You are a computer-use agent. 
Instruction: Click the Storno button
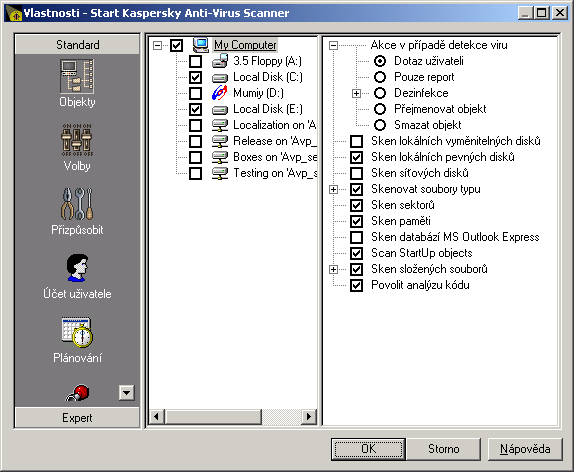(444, 449)
